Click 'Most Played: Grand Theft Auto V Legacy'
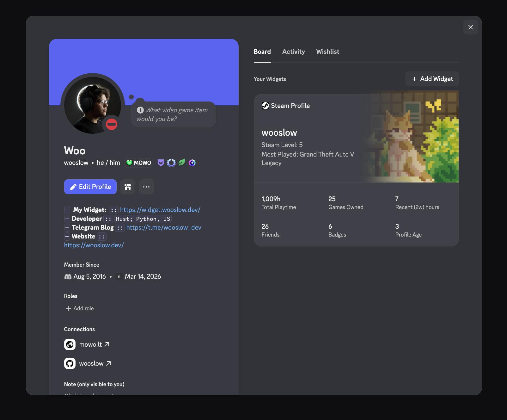The image size is (507, 420). coord(308,158)
